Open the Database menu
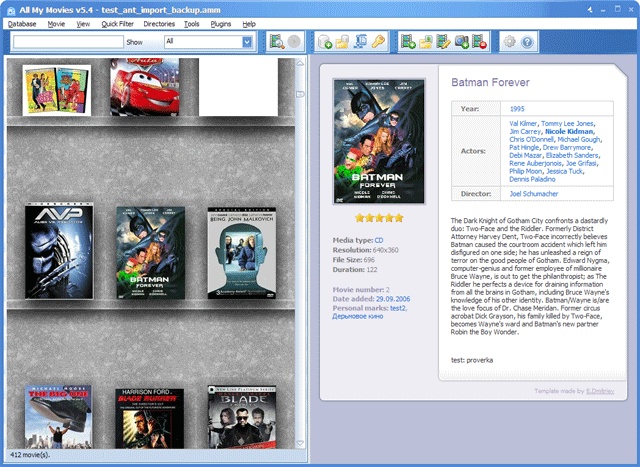The height and width of the screenshot is (467, 640). (x=22, y=23)
